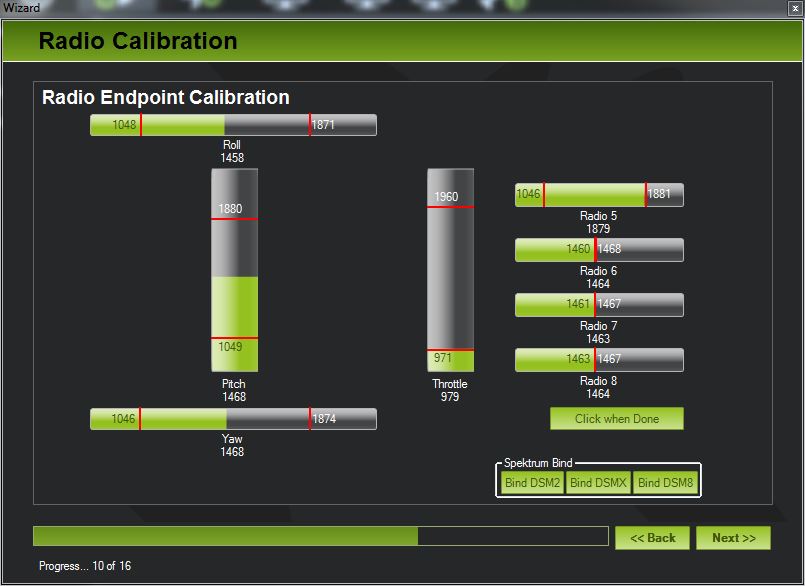Advance with the Next >> button
The image size is (805, 586).
coord(734,538)
